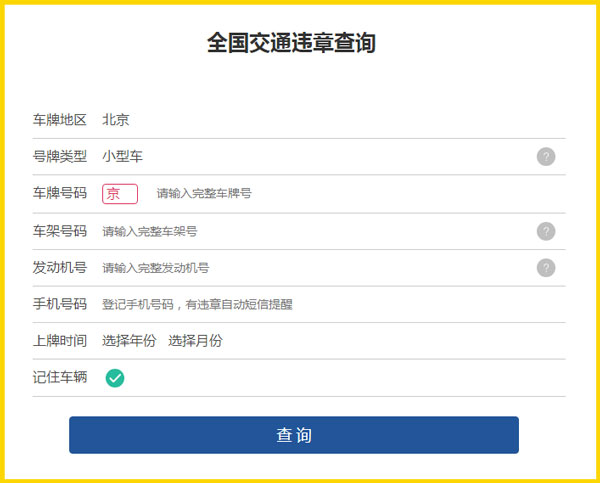
Task: Click the 上牌时间 label
Action: pos(60,341)
